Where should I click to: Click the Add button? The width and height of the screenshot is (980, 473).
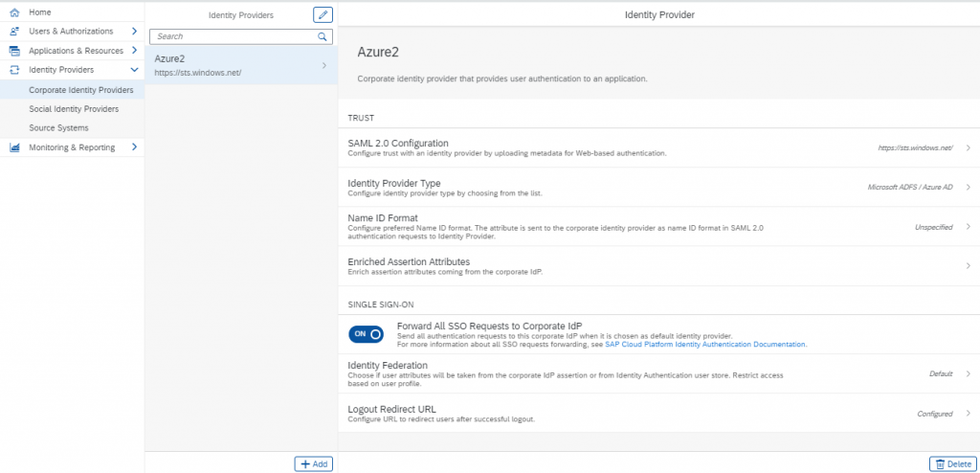point(314,463)
